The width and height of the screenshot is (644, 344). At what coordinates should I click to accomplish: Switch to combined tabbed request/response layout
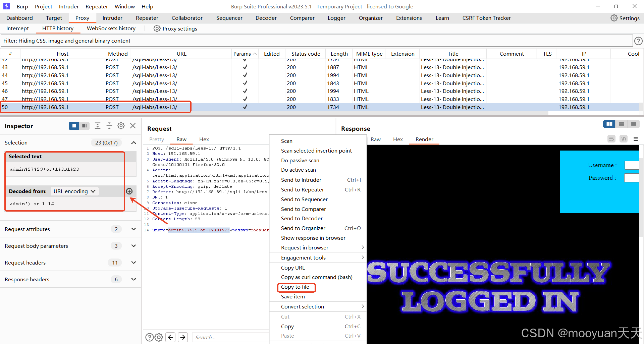634,124
